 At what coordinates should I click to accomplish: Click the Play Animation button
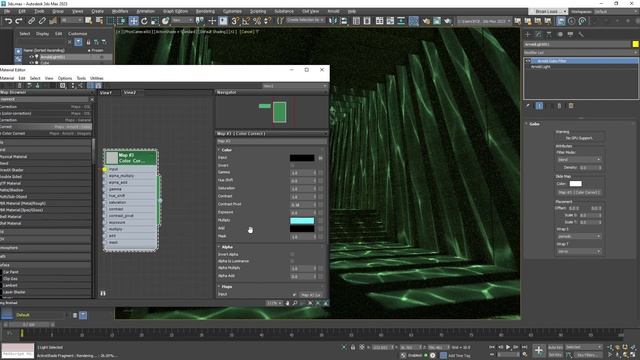[508, 347]
